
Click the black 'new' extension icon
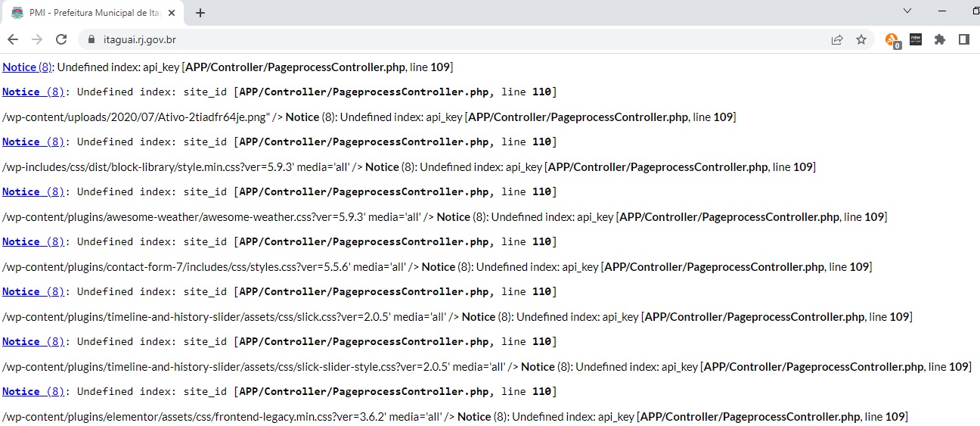(916, 39)
